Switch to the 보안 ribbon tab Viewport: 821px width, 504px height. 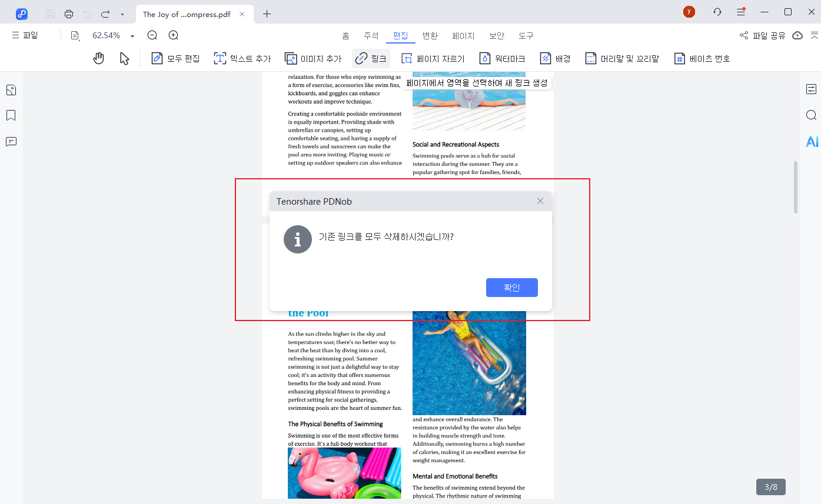[x=496, y=35]
